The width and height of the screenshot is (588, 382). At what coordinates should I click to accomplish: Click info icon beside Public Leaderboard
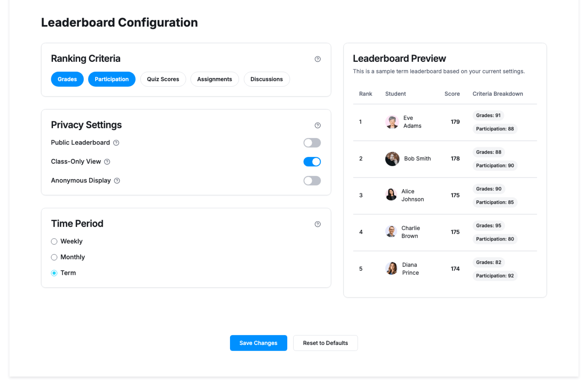coord(116,143)
